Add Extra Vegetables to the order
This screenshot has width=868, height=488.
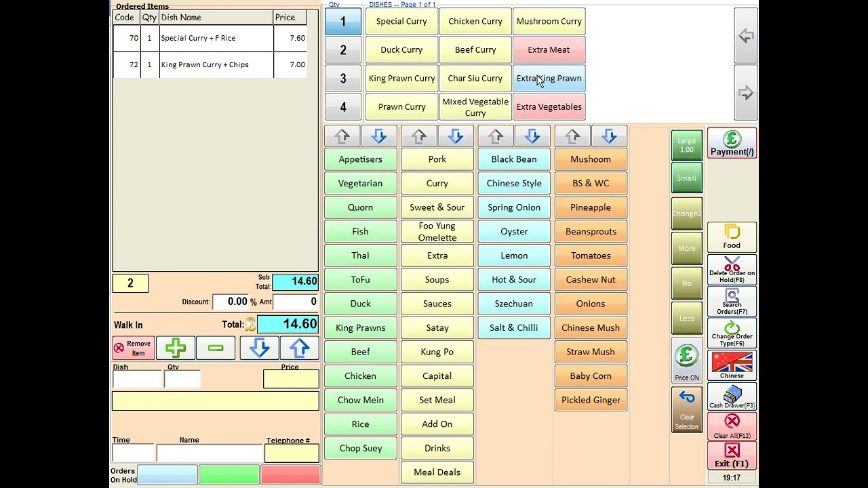[549, 106]
